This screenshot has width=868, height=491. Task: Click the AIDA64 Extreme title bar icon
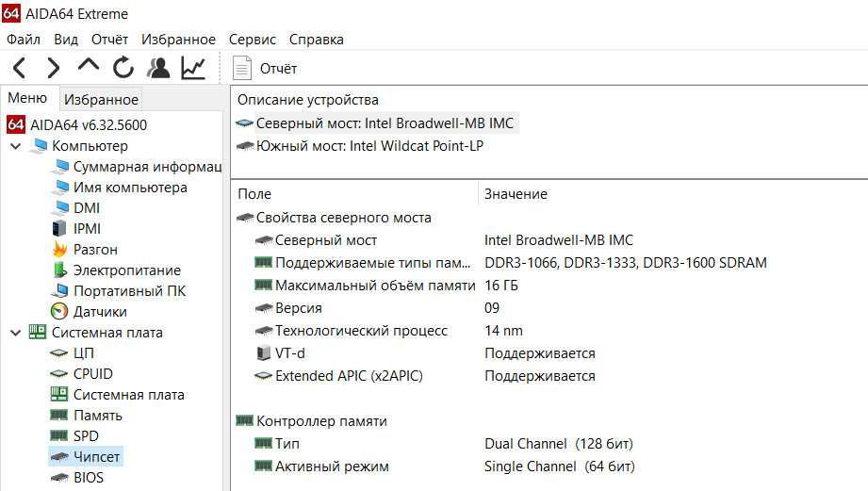coord(11,13)
